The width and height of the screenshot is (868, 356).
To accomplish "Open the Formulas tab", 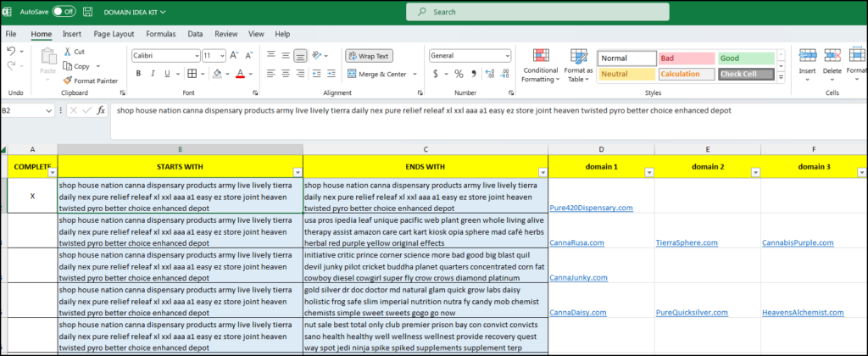I will tap(161, 34).
